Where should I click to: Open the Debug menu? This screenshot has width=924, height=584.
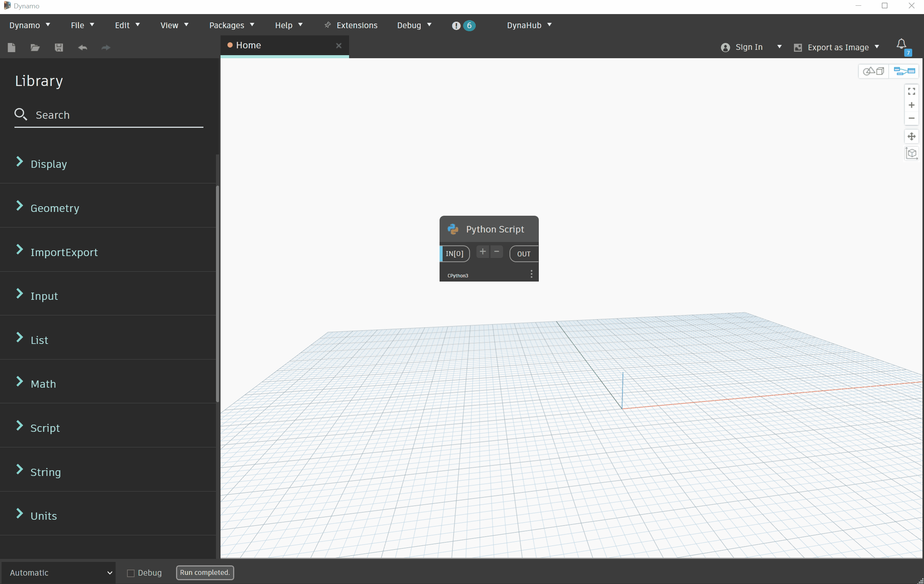(414, 25)
